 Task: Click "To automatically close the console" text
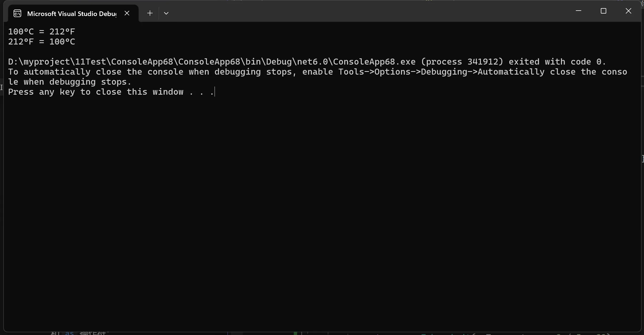tap(95, 72)
